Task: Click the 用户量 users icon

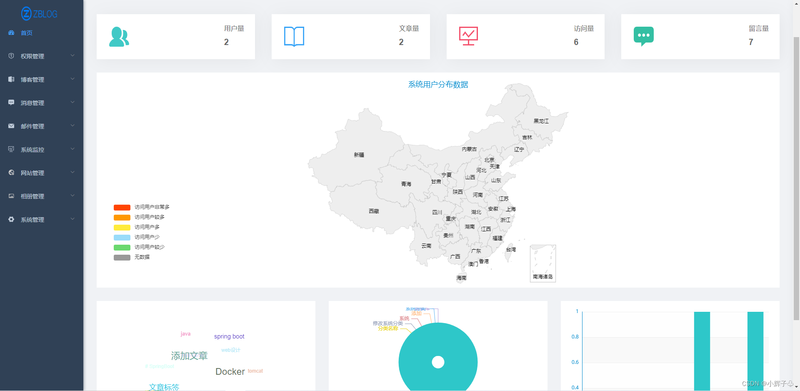Action: [119, 37]
